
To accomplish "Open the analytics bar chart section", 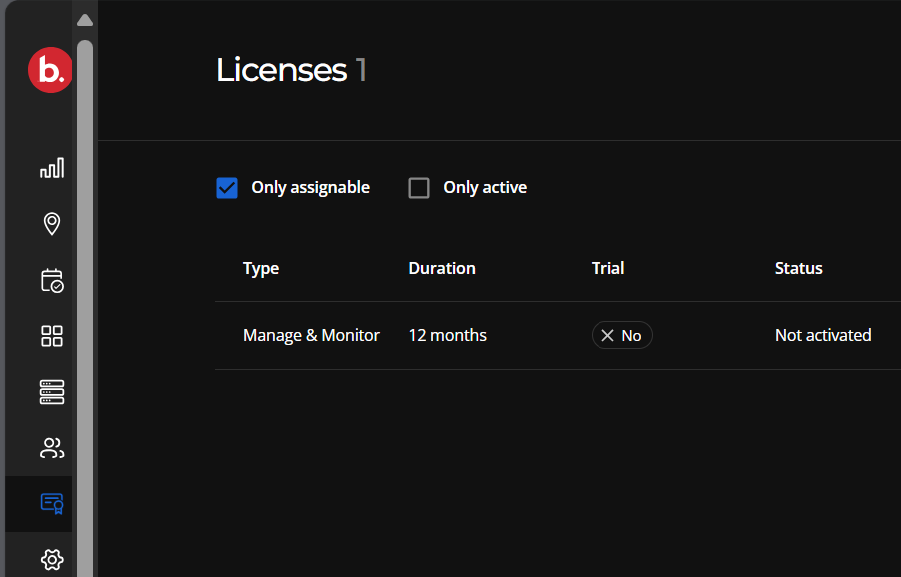I will tap(51, 168).
